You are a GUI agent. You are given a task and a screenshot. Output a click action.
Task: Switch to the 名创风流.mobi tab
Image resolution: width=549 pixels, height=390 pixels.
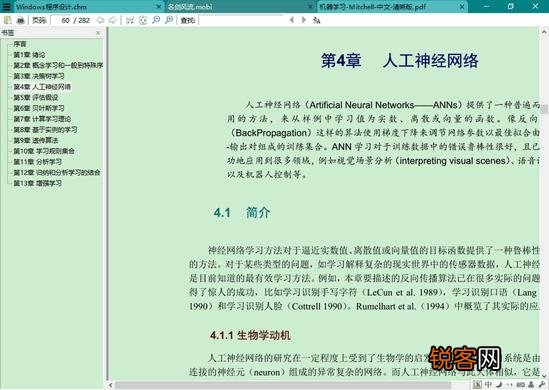[240, 7]
